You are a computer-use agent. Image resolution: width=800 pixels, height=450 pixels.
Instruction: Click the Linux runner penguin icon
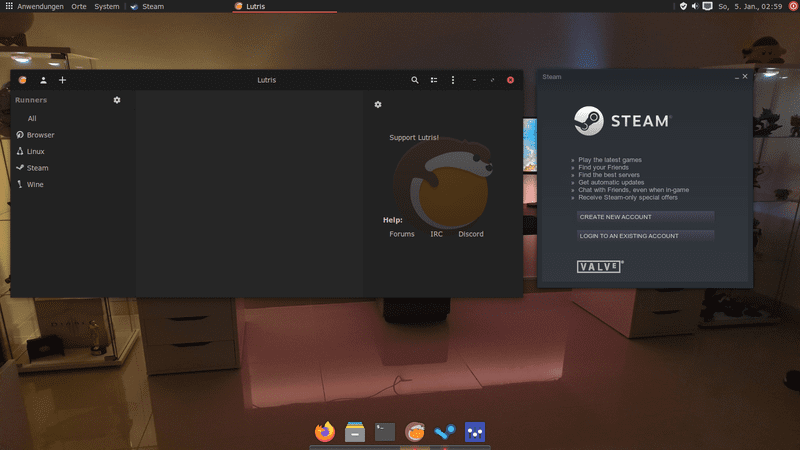pyautogui.click(x=20, y=151)
